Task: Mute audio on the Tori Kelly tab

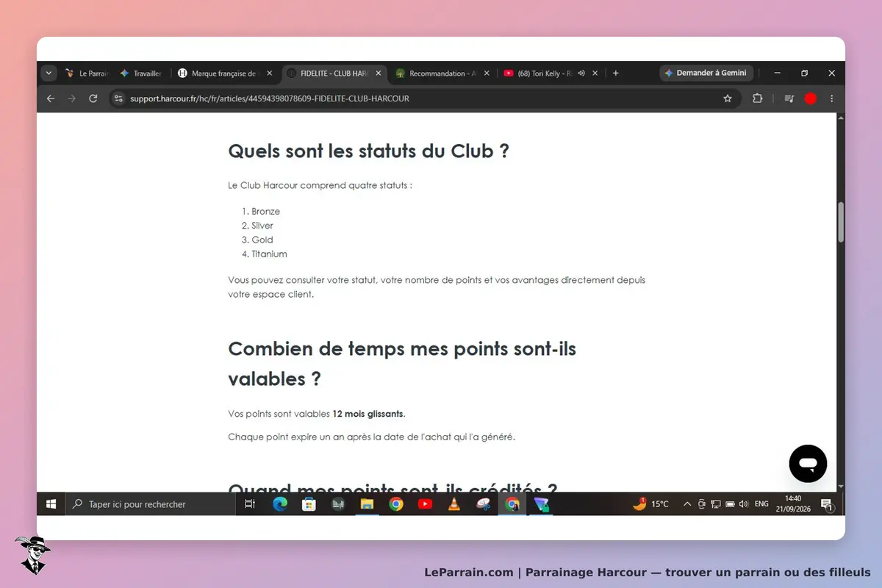Action: tap(581, 73)
